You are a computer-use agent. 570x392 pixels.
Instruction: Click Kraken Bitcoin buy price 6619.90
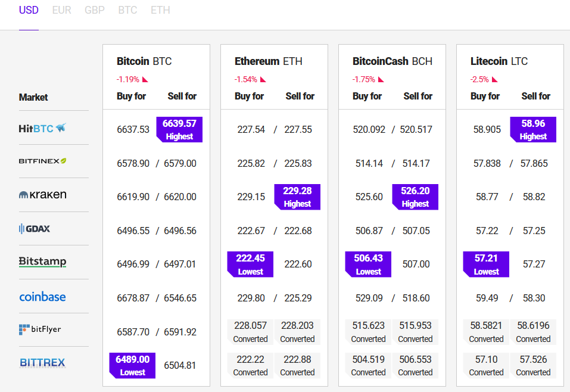coord(133,197)
